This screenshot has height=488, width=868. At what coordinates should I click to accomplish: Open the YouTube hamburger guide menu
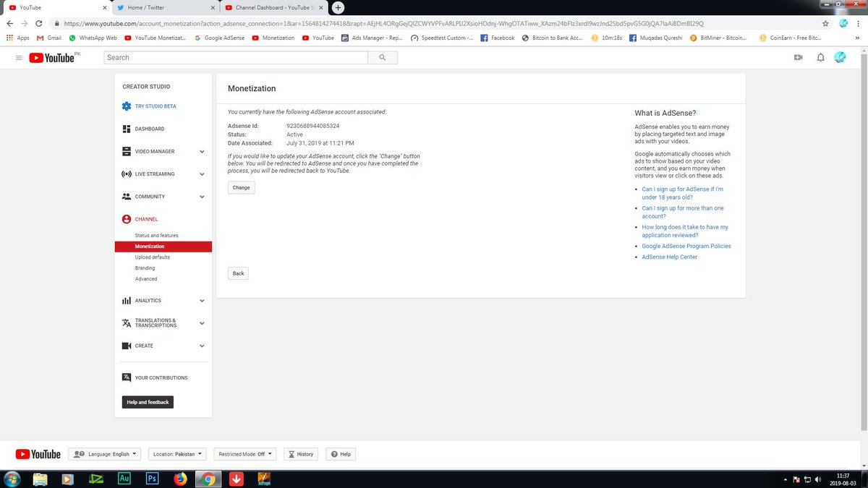[18, 58]
